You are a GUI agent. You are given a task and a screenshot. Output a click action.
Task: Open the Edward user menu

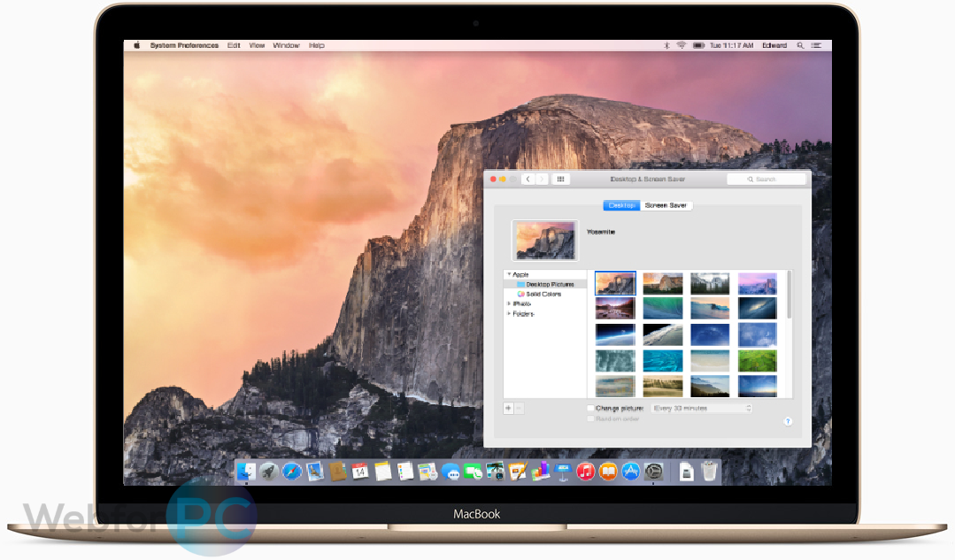774,45
